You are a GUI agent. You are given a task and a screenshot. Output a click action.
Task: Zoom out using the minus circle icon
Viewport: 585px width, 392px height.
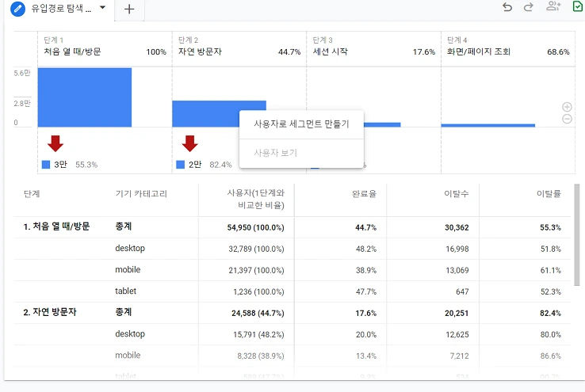point(567,119)
